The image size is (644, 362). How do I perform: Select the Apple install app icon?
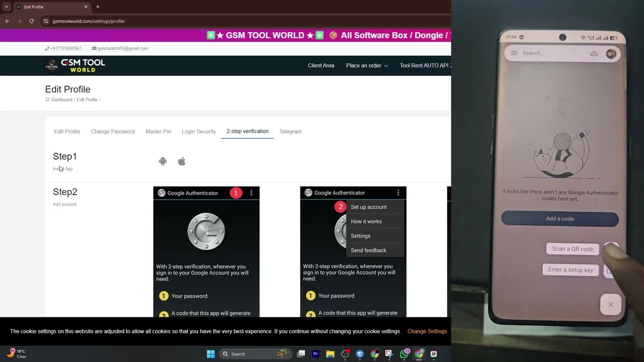(x=182, y=161)
